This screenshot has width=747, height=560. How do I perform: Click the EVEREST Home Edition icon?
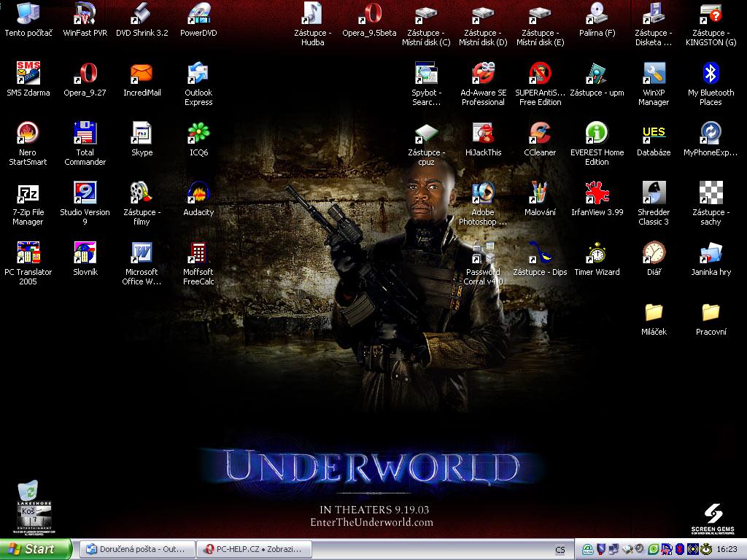[597, 133]
